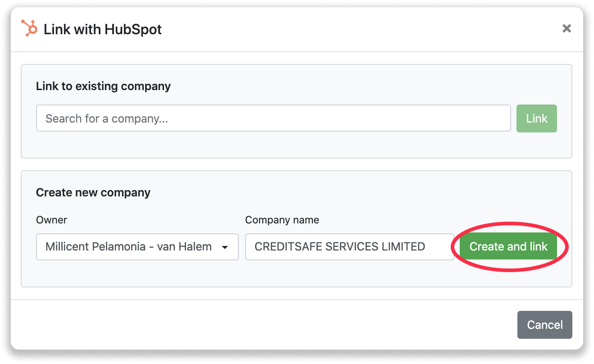Select Millicent Pelamonia - van Halem owner text
The height and width of the screenshot is (364, 594).
coord(128,246)
